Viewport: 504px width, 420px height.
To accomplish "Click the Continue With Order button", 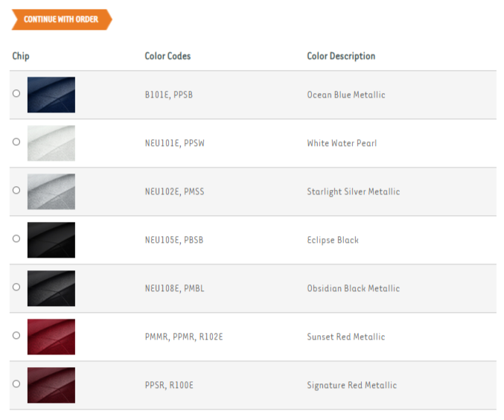I will [x=62, y=19].
